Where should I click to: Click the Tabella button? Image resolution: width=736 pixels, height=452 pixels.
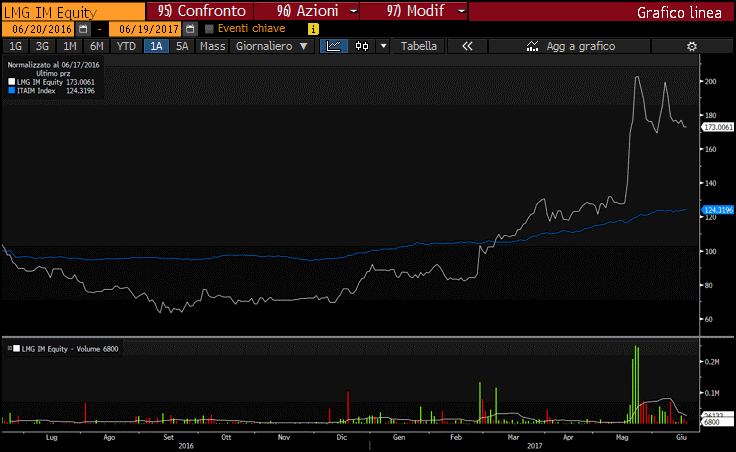click(x=418, y=46)
